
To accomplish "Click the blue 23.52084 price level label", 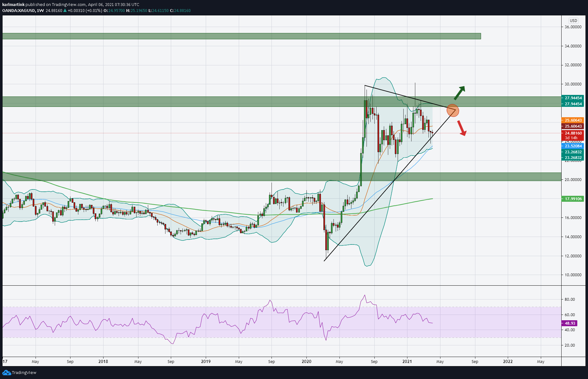I will (x=574, y=146).
